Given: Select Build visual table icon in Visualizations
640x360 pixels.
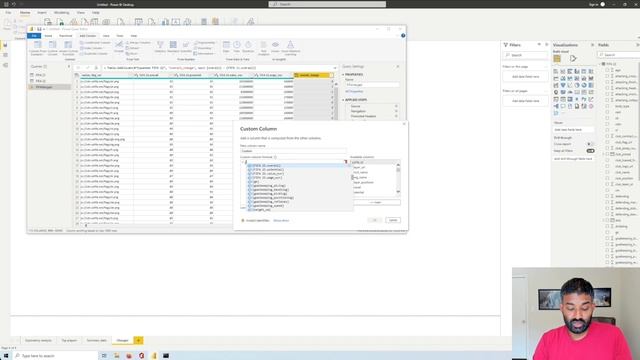Looking at the screenshot, I should [x=557, y=59].
